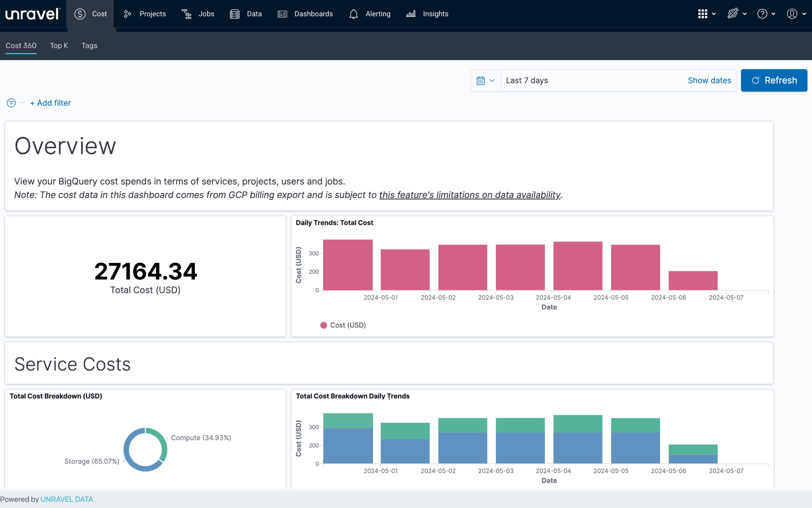Click the Alerting bell icon
This screenshot has height=508, width=812.
353,14
